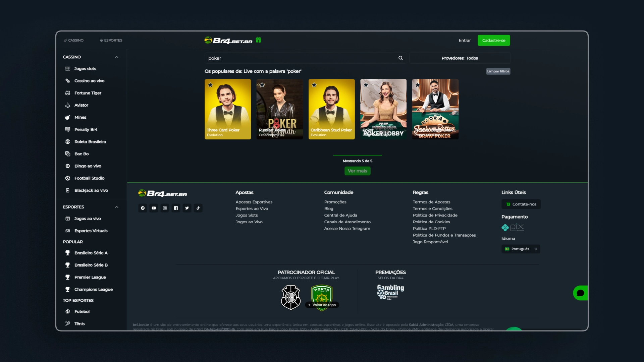Click the TikTok social icon

[198, 208]
